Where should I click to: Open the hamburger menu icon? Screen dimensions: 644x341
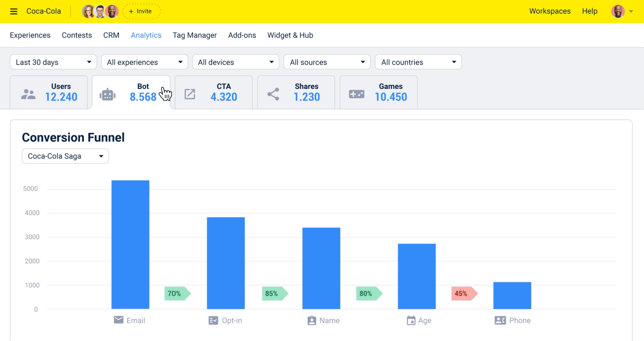click(14, 11)
